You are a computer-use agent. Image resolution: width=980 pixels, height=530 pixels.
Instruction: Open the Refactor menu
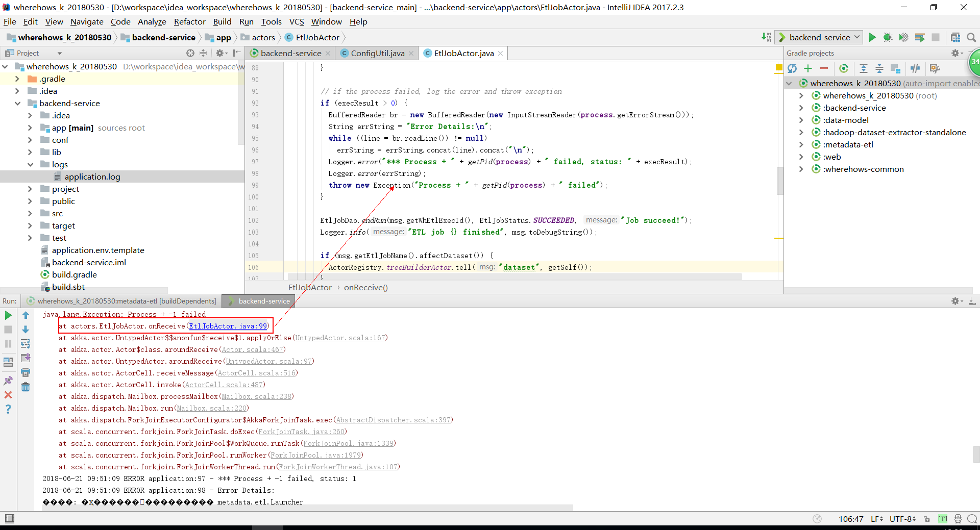tap(189, 21)
